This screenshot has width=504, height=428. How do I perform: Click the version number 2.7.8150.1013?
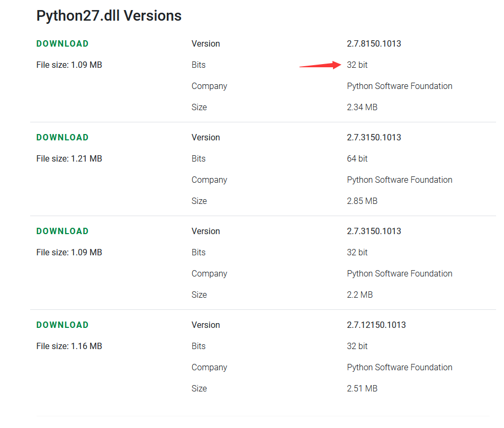374,43
